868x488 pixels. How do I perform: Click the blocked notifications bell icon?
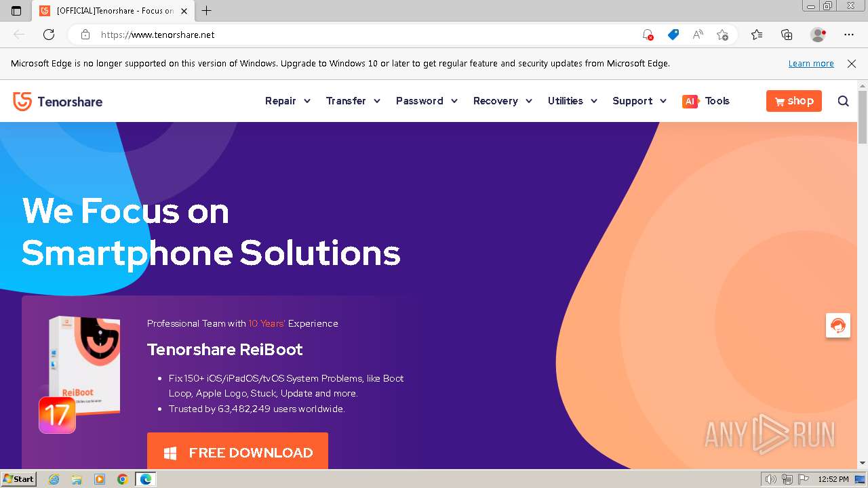point(648,35)
